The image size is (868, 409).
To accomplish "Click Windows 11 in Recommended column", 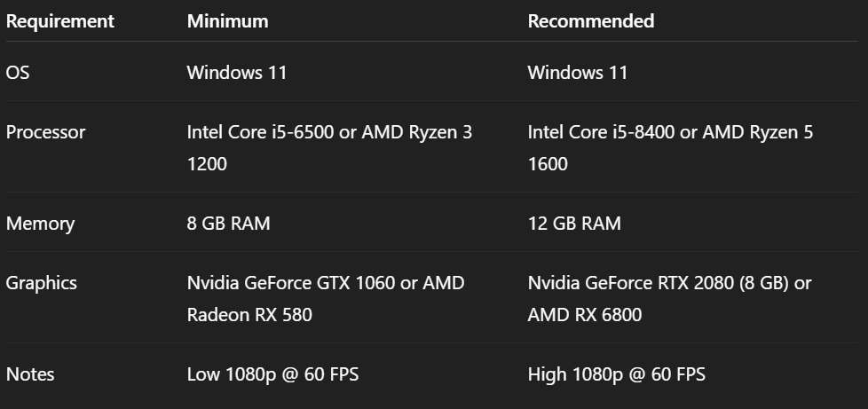I will tap(577, 73).
